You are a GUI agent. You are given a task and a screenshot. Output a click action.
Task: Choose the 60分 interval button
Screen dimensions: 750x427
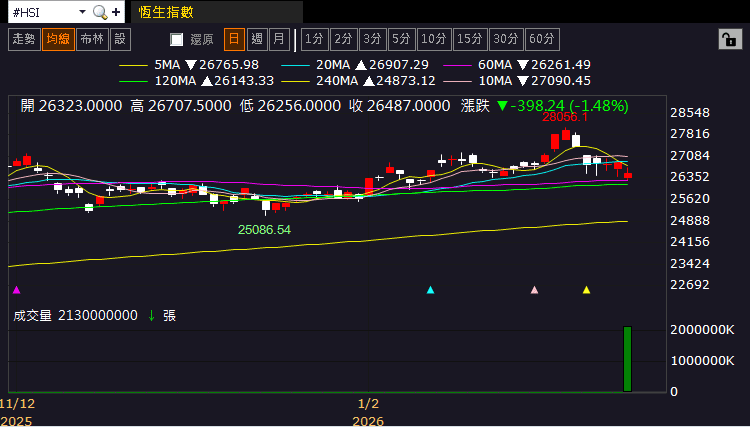pyautogui.click(x=541, y=39)
